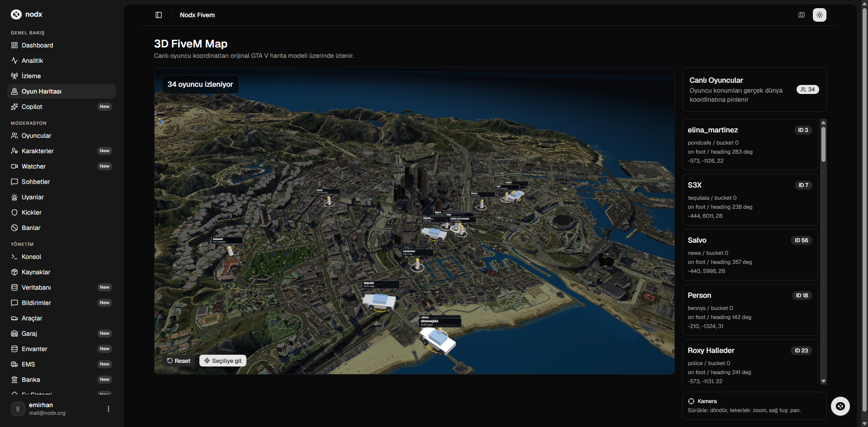Click mail@nodx.org account text

coord(47,413)
